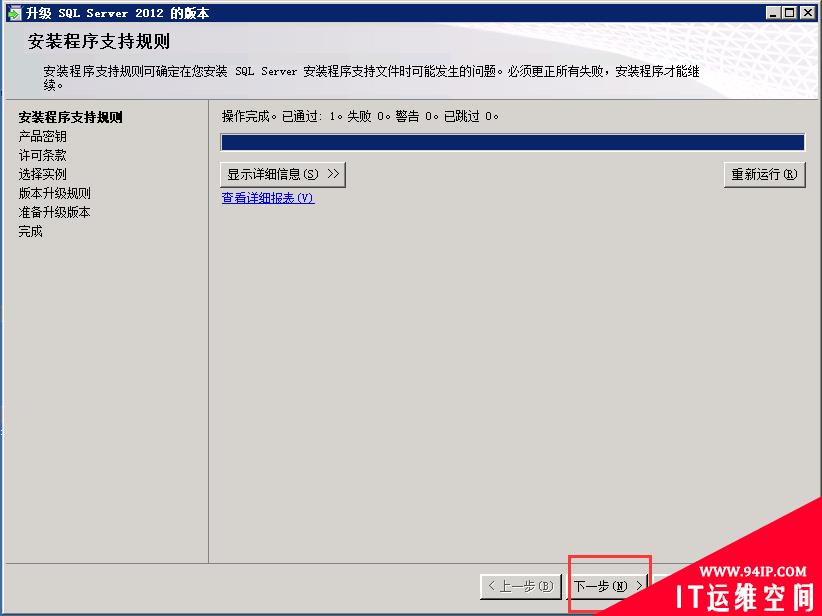Click the SQL Server setup title bar icon
This screenshot has width=822, height=616.
click(14, 13)
